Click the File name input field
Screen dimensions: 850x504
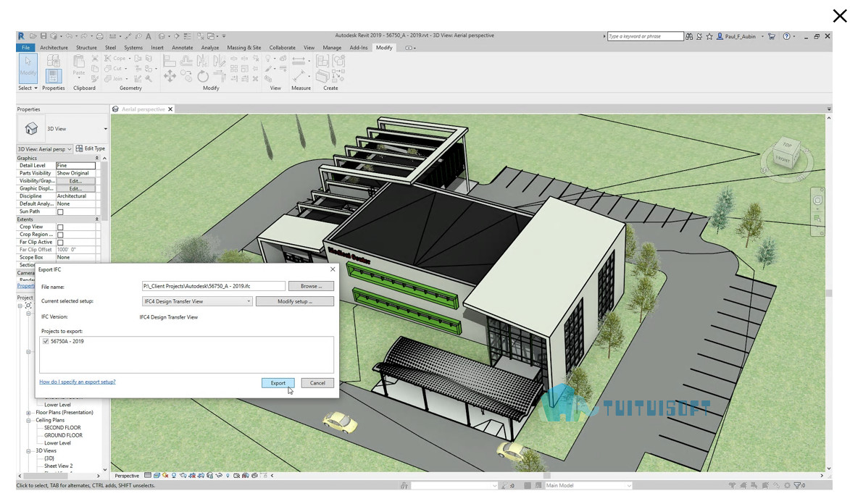(214, 286)
